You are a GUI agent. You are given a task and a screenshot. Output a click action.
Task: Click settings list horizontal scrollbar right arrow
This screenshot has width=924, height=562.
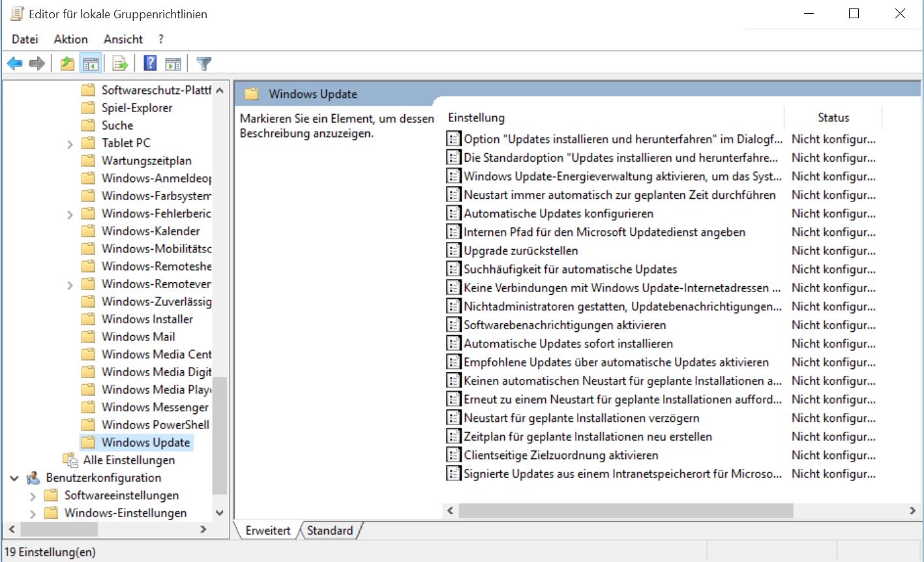coord(912,511)
